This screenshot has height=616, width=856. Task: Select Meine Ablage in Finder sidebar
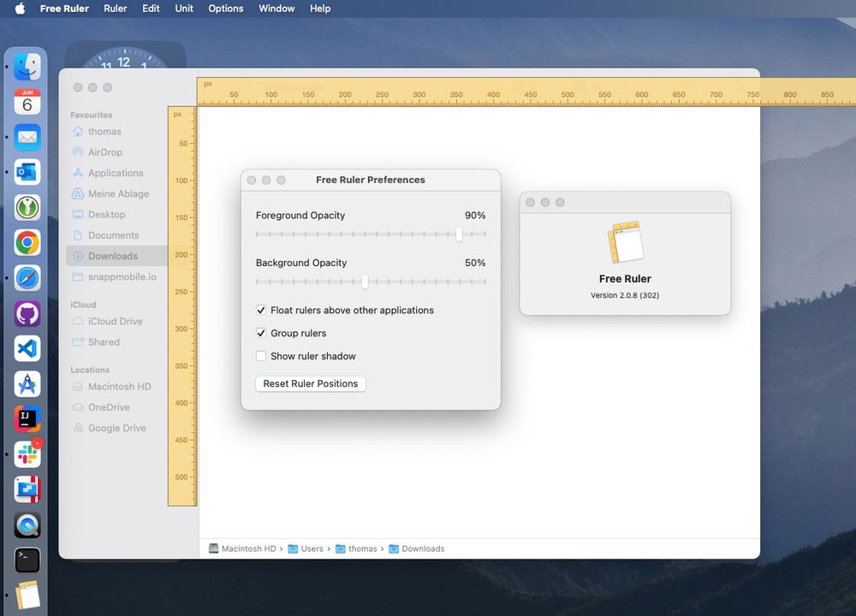point(118,193)
